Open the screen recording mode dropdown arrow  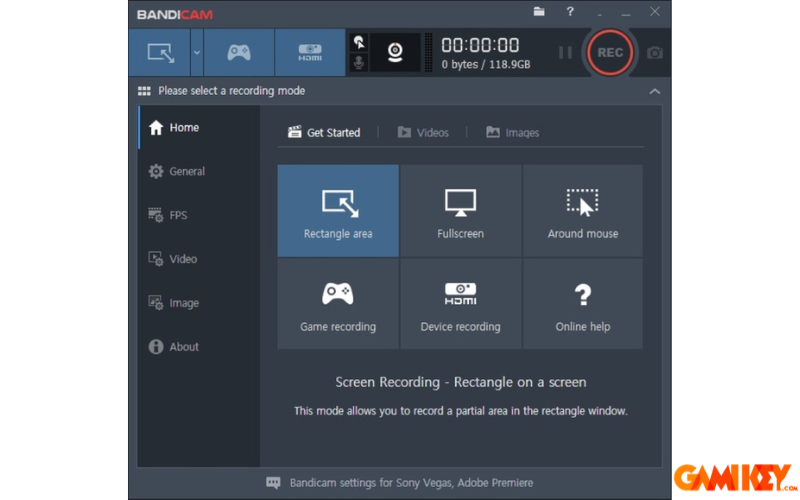click(x=197, y=53)
